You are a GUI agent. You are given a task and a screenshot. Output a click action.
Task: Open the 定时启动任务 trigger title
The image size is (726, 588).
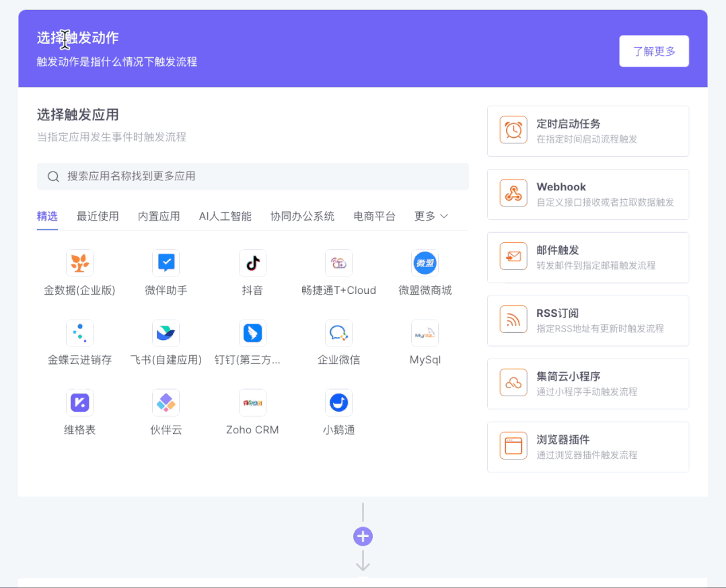568,124
